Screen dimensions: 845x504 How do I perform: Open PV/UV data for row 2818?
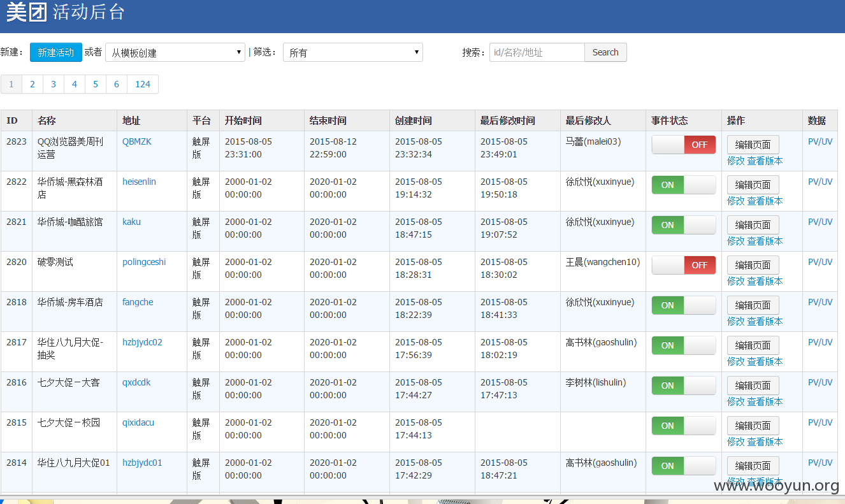tap(820, 302)
